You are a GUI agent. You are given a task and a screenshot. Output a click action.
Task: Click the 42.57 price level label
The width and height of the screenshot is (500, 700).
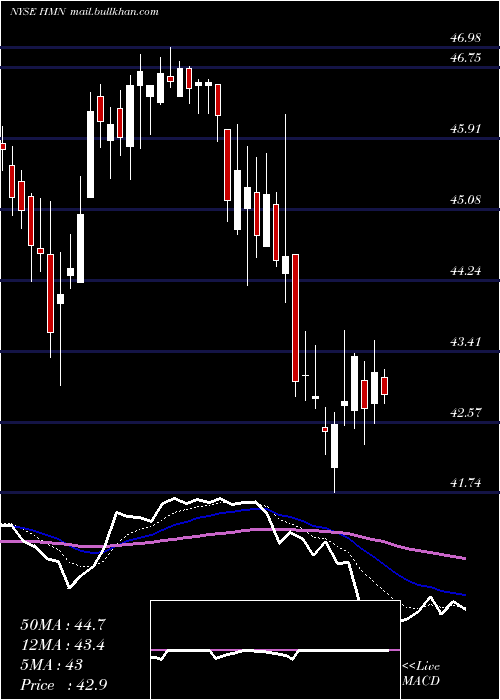coord(466,412)
